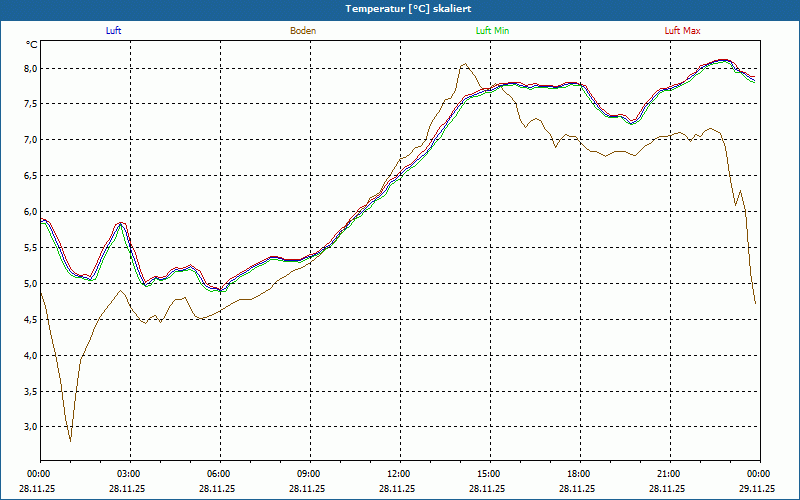This screenshot has width=800, height=500.
Task: Click the 'Luft Max' legend label
Action: (682, 31)
